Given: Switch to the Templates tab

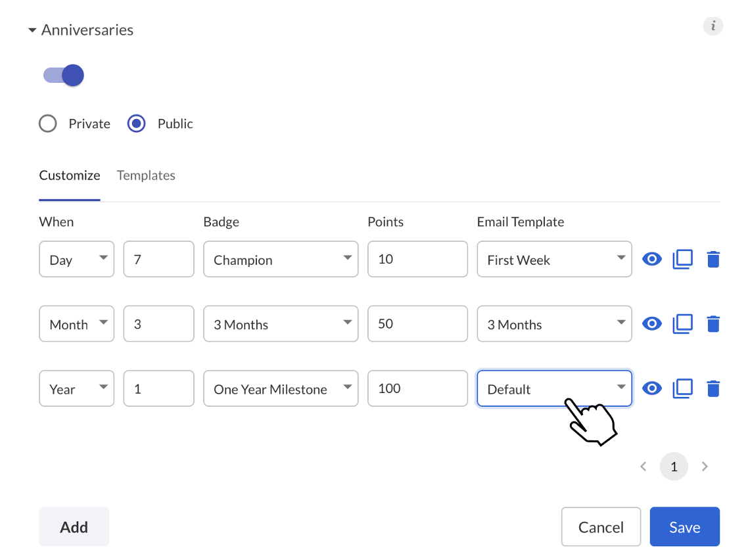Looking at the screenshot, I should (146, 175).
